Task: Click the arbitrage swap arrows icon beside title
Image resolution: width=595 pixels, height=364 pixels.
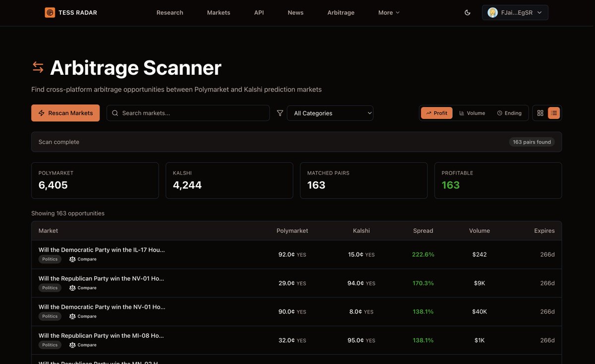Action: 38,67
